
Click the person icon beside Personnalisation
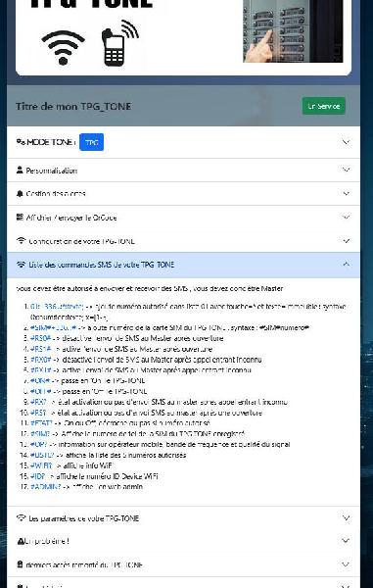point(20,170)
